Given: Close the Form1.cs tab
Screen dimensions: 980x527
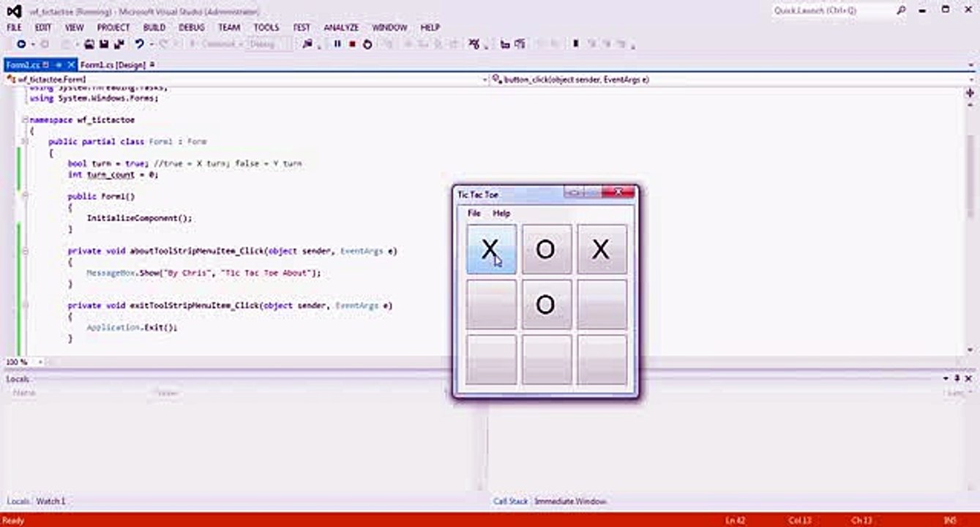Looking at the screenshot, I should (x=72, y=65).
